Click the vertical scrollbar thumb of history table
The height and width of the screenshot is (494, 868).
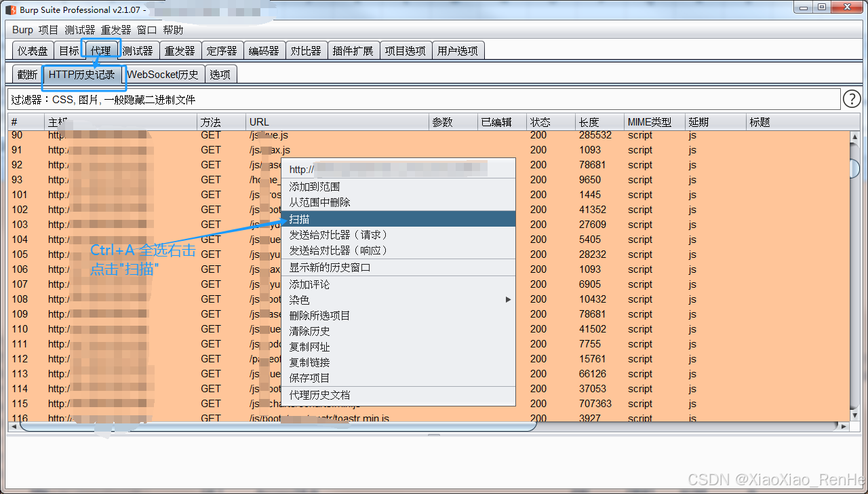(x=855, y=168)
